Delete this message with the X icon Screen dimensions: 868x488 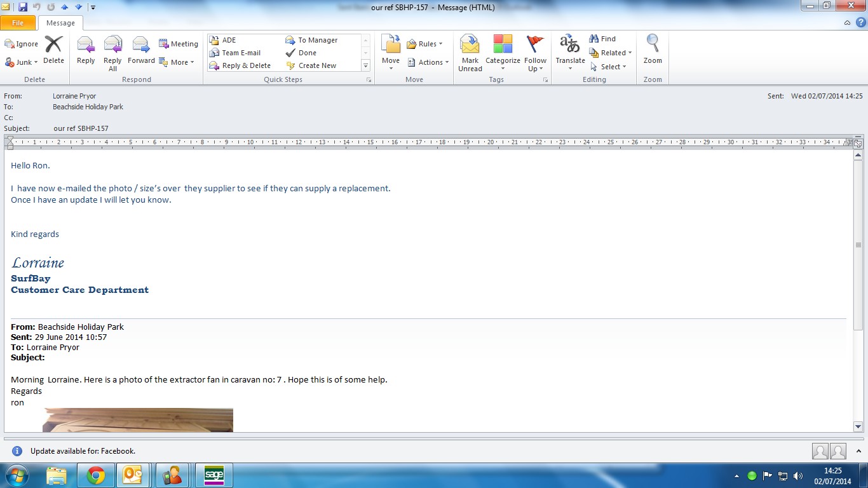53,51
